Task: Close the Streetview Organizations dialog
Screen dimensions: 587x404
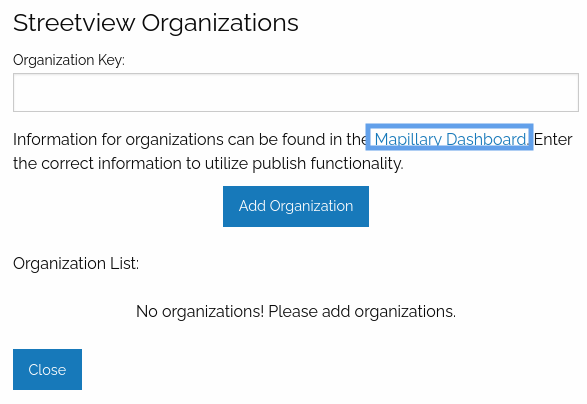Action: pyautogui.click(x=47, y=370)
